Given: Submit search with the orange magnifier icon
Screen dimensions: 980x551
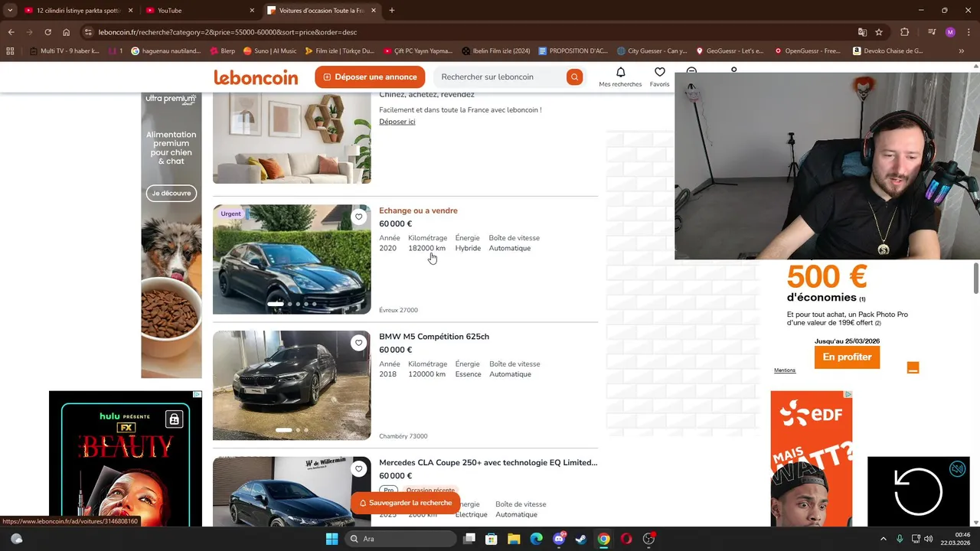Looking at the screenshot, I should click(574, 77).
